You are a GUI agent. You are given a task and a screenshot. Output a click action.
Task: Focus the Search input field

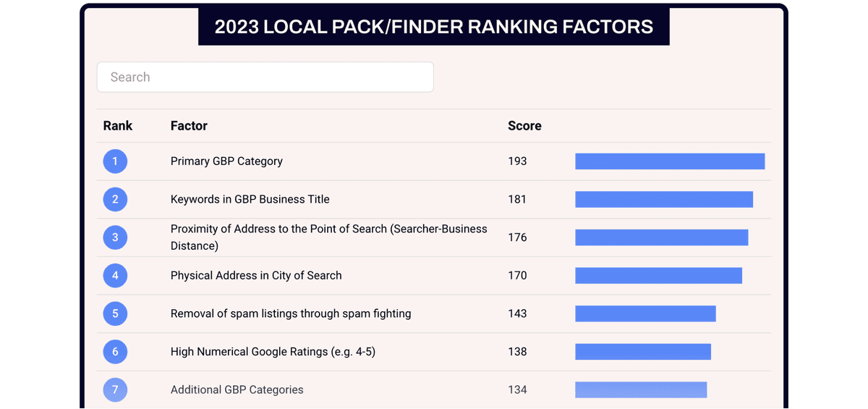pos(265,77)
